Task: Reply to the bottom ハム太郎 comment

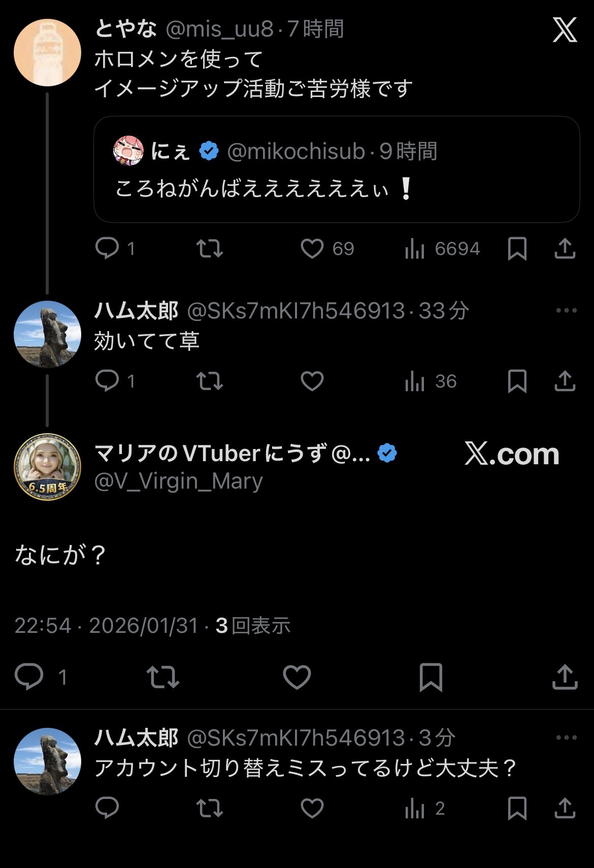Action: (107, 808)
